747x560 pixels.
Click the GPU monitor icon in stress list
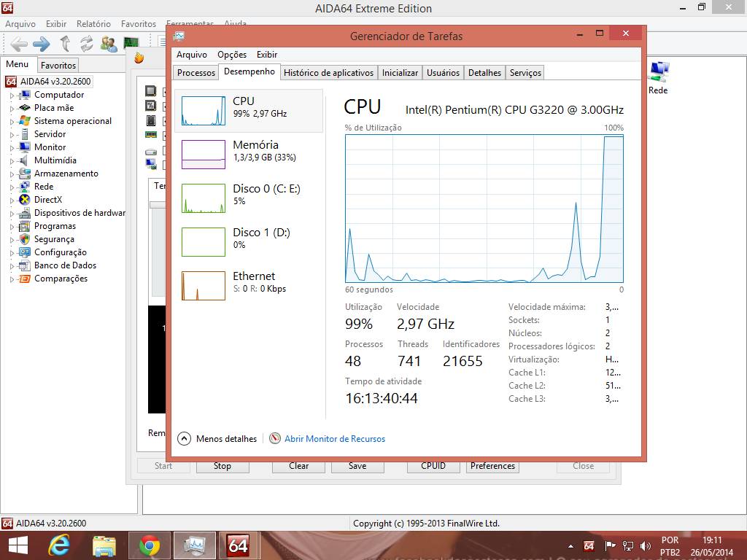pyautogui.click(x=150, y=164)
